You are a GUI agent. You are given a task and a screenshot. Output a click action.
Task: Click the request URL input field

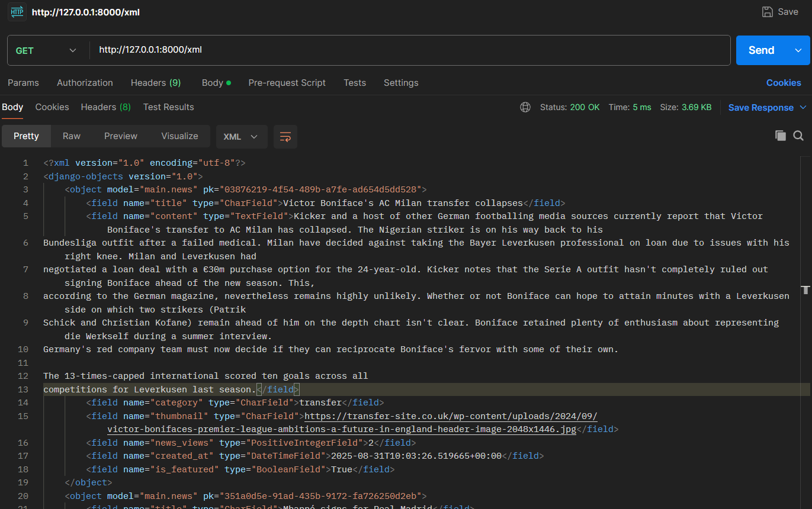[410, 50]
